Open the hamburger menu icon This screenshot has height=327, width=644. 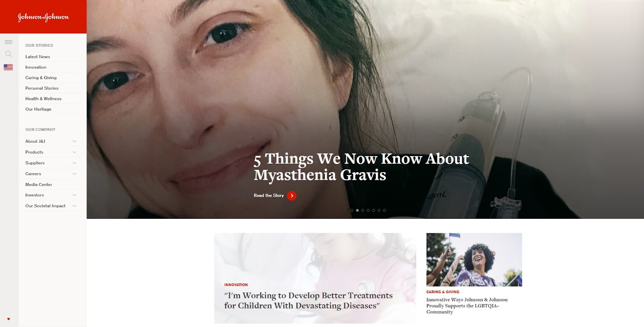point(8,42)
